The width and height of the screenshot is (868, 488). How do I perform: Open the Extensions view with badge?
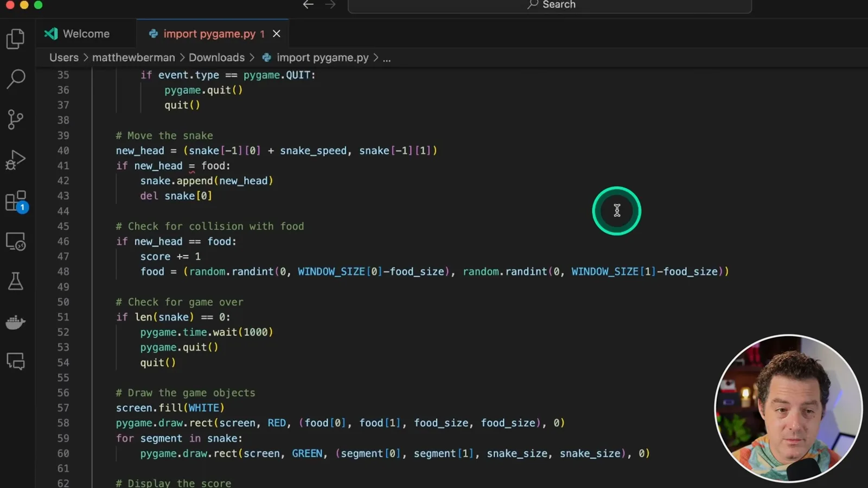pyautogui.click(x=16, y=201)
